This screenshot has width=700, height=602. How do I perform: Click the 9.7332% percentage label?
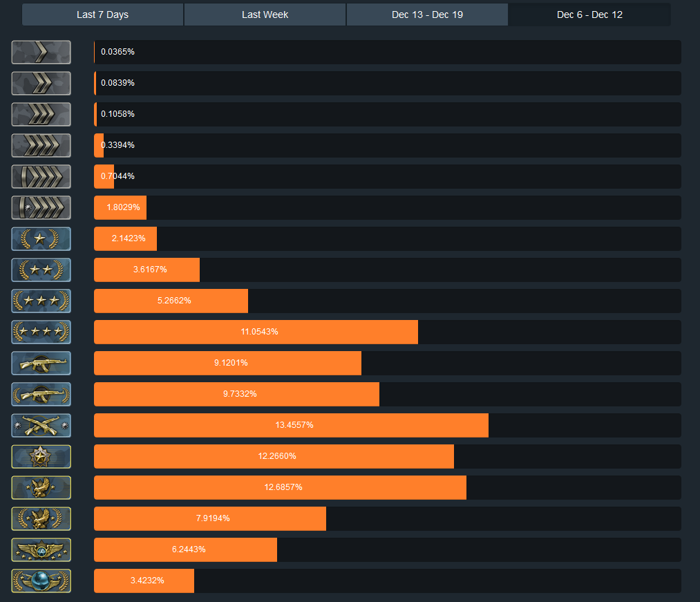240,394
